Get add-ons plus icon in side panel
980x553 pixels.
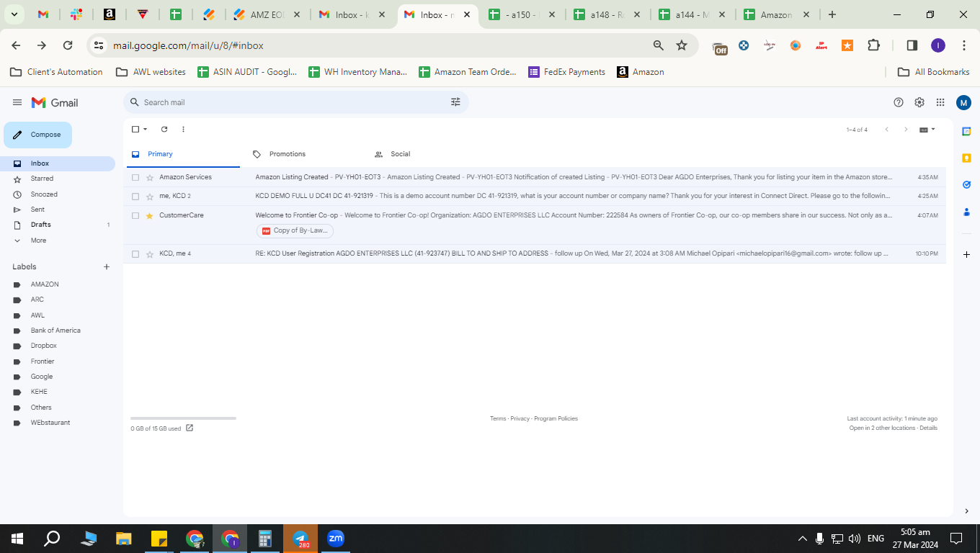pos(966,254)
